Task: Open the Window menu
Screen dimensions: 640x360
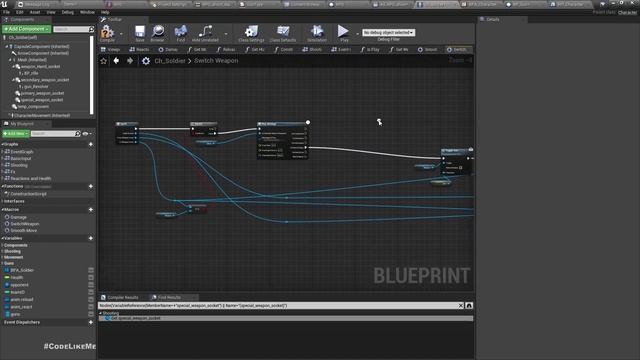Action: coord(87,12)
